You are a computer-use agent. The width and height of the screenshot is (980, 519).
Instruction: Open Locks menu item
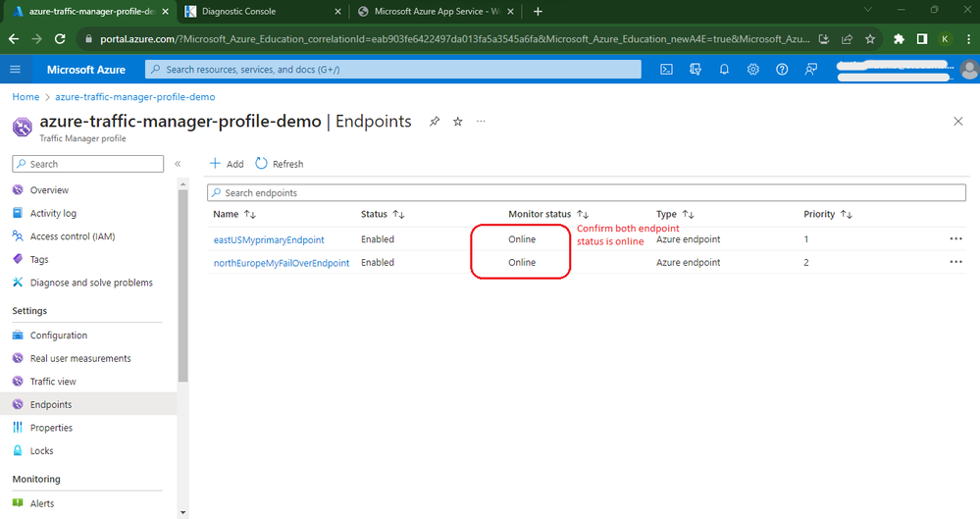click(x=42, y=451)
